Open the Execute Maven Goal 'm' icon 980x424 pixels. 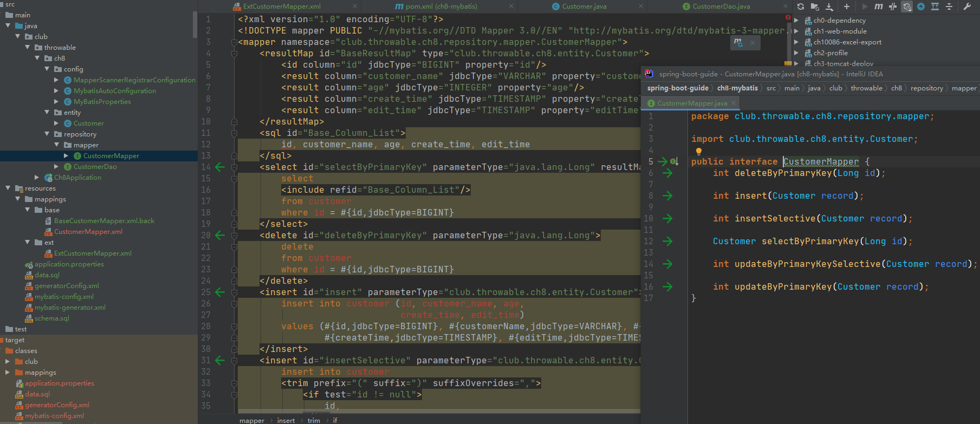[x=879, y=6]
